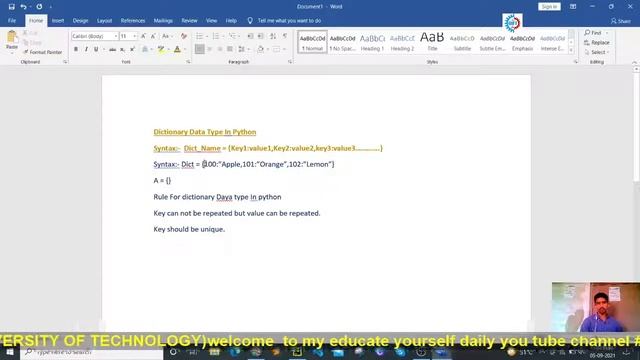Clear all formatting from the selection

[x=184, y=36]
